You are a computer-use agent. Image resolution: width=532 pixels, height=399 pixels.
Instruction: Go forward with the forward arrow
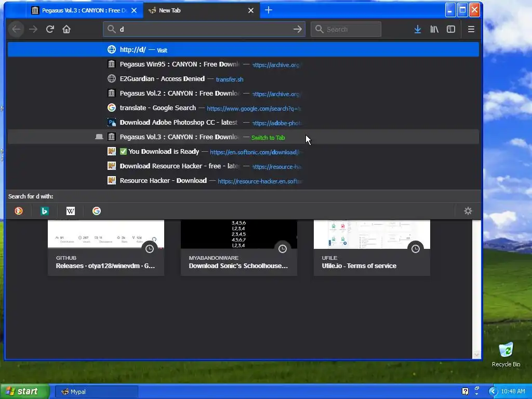point(33,29)
